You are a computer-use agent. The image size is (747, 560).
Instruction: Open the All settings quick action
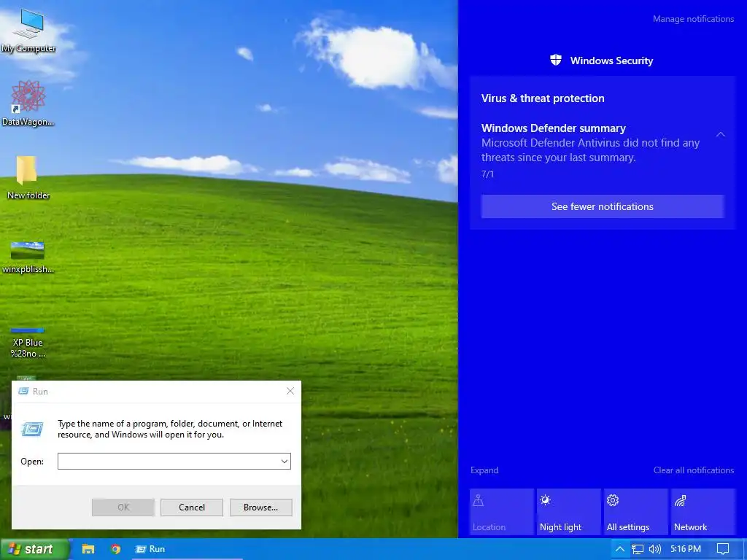636,512
